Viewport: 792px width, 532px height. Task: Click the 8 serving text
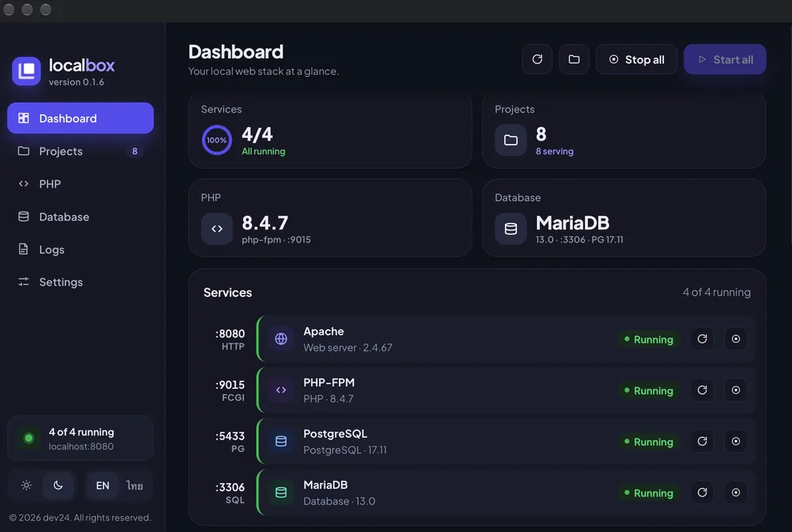pos(554,151)
